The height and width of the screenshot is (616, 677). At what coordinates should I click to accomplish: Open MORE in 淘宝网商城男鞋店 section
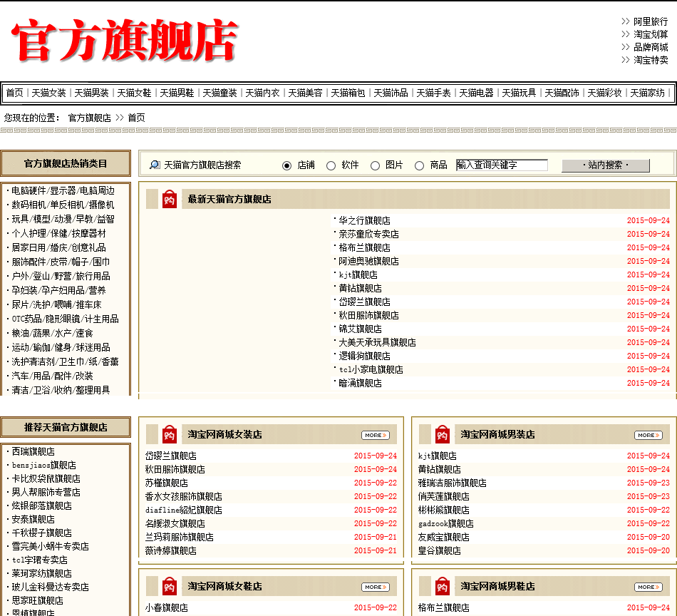[648, 587]
